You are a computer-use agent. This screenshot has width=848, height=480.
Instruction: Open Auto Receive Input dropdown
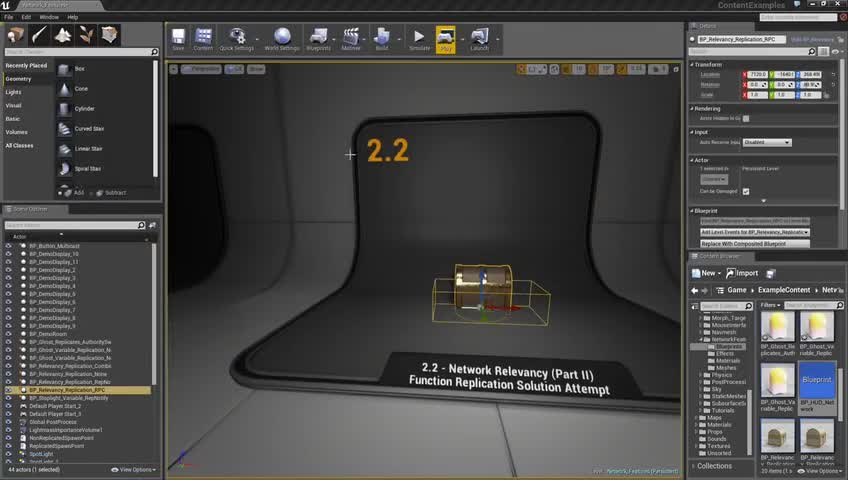point(767,142)
